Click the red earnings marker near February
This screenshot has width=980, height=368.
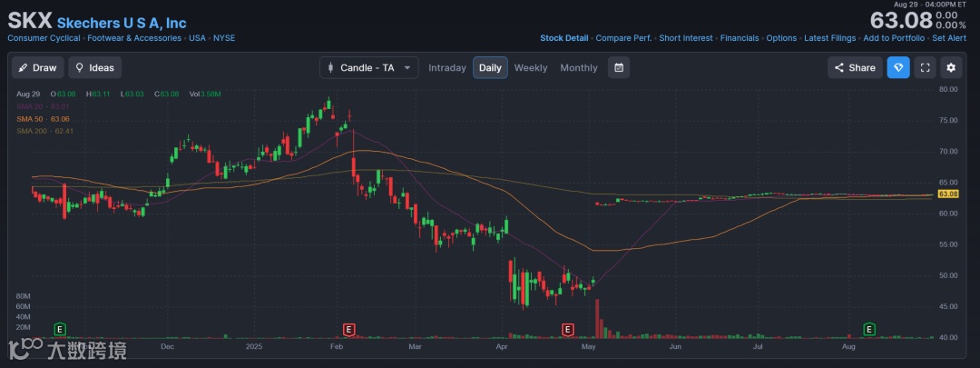[x=348, y=329]
